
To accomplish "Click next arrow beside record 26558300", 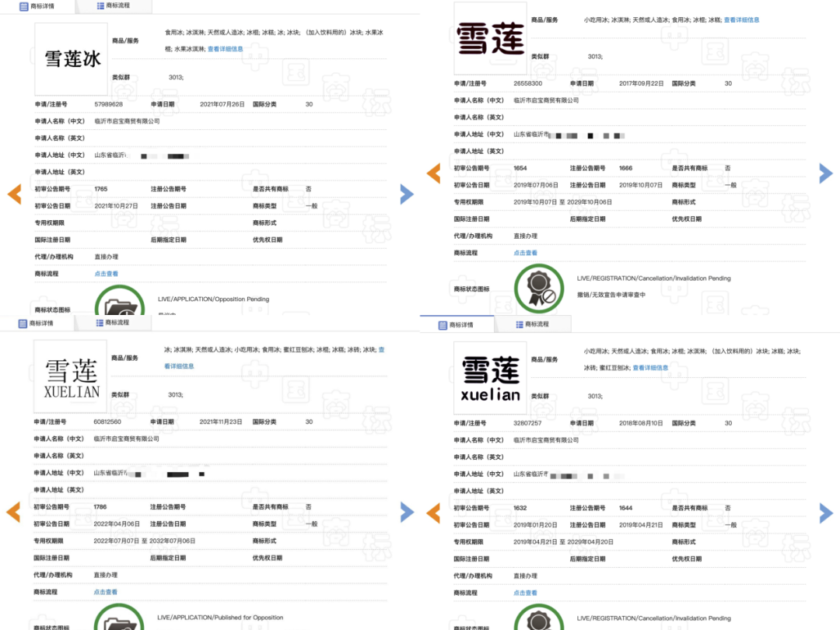I will pyautogui.click(x=826, y=173).
